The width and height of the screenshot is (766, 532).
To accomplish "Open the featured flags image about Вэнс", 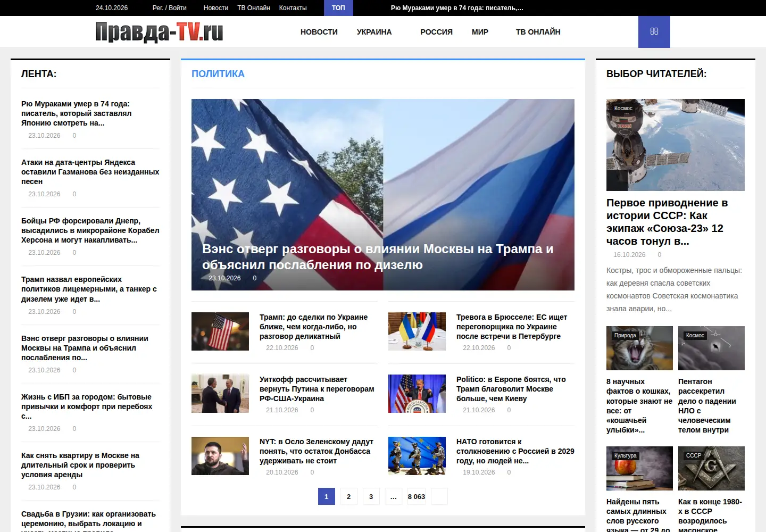I will (383, 170).
